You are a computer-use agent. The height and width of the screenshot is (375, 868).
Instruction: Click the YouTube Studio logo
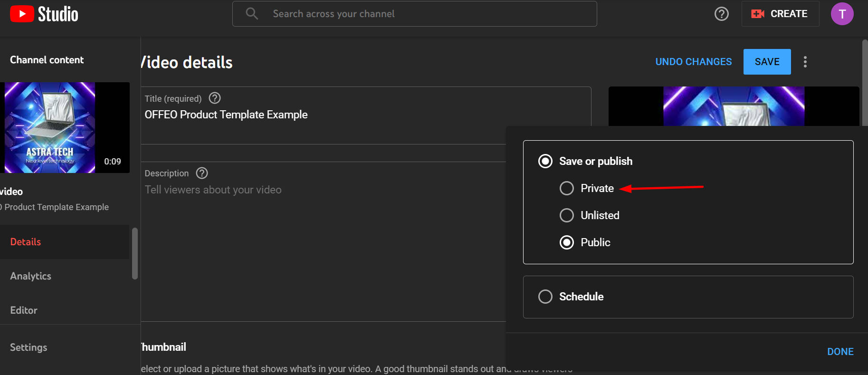coord(44,14)
